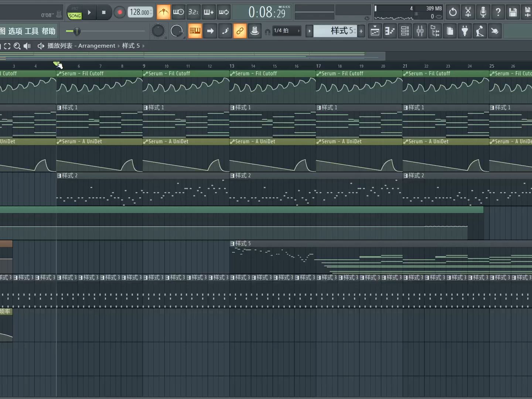Open the touch controller hand icon
This screenshot has width=532, height=399.
(494, 31)
